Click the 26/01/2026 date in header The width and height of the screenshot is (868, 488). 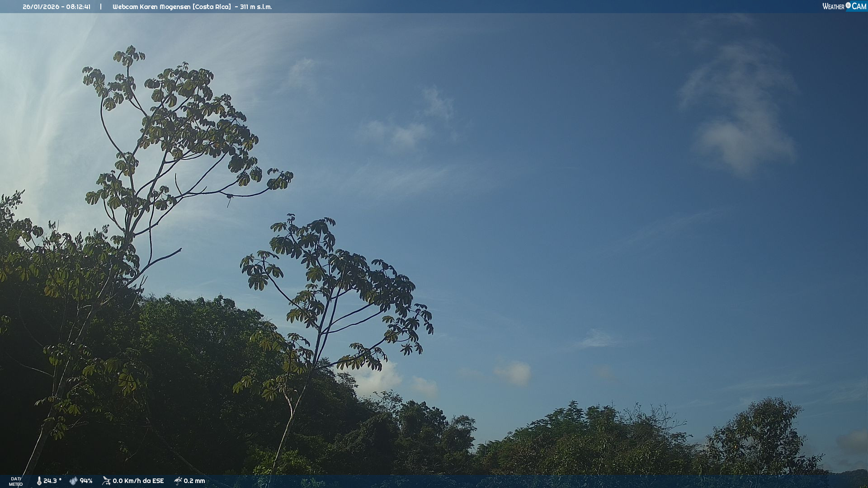41,7
